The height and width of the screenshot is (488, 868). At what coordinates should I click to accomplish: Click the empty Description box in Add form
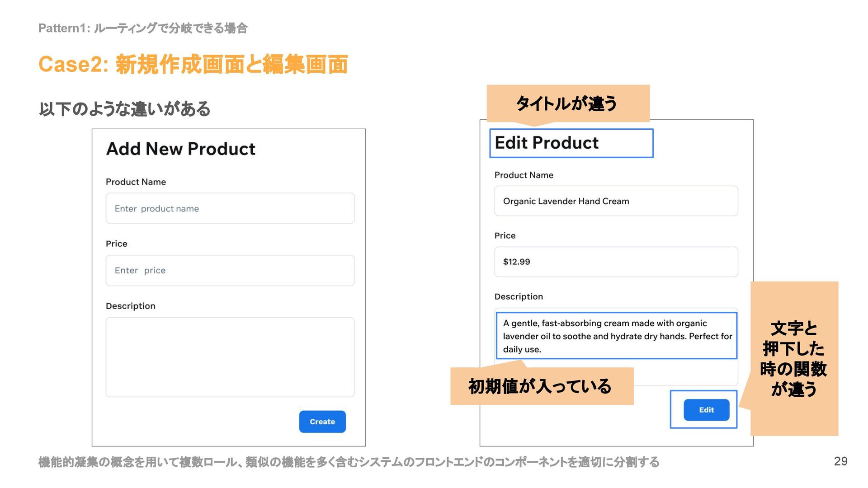coord(230,357)
